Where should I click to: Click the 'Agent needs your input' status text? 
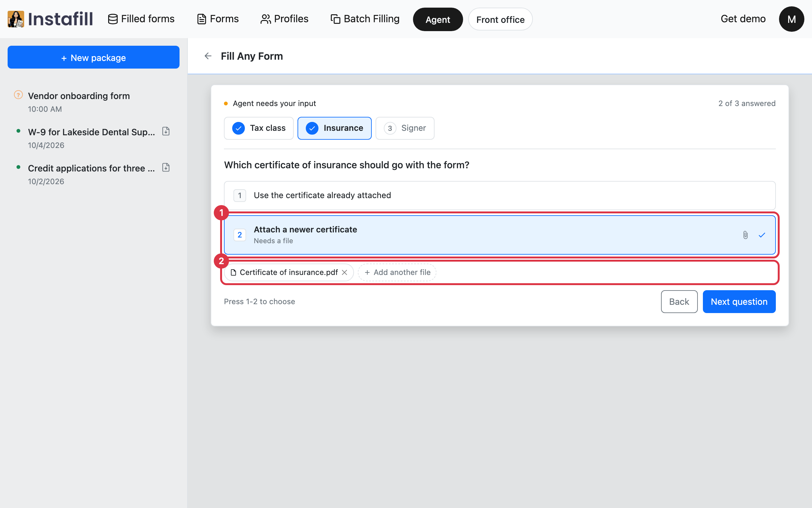(274, 104)
